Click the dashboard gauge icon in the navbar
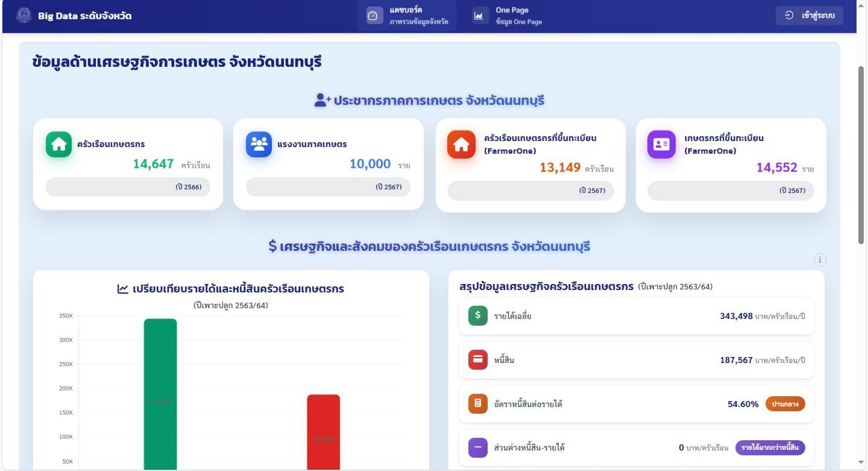Screen dimensions: 868x471 374,16
